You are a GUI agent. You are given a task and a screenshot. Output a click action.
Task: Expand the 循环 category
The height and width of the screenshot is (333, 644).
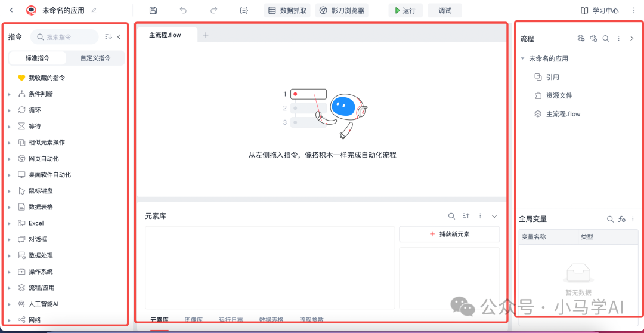pos(10,110)
